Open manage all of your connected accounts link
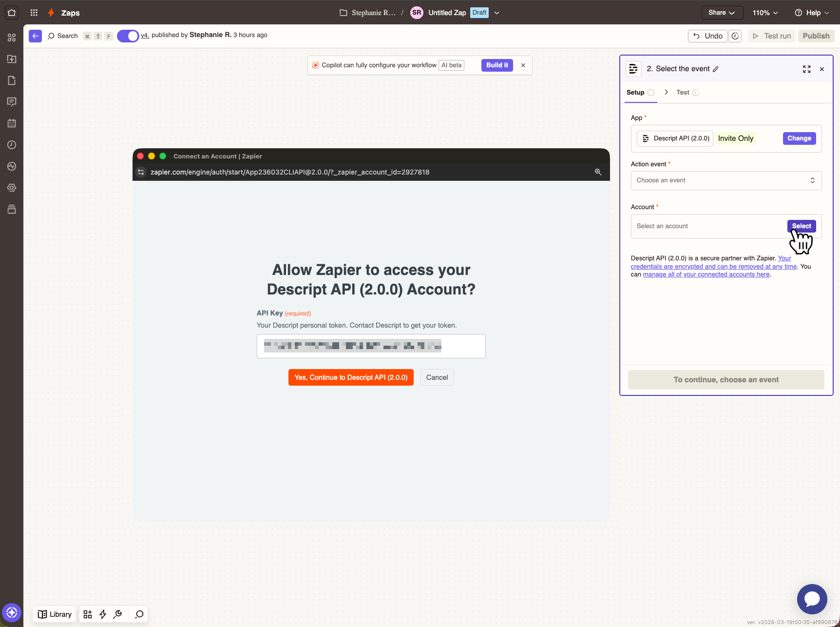The image size is (840, 627). click(706, 274)
